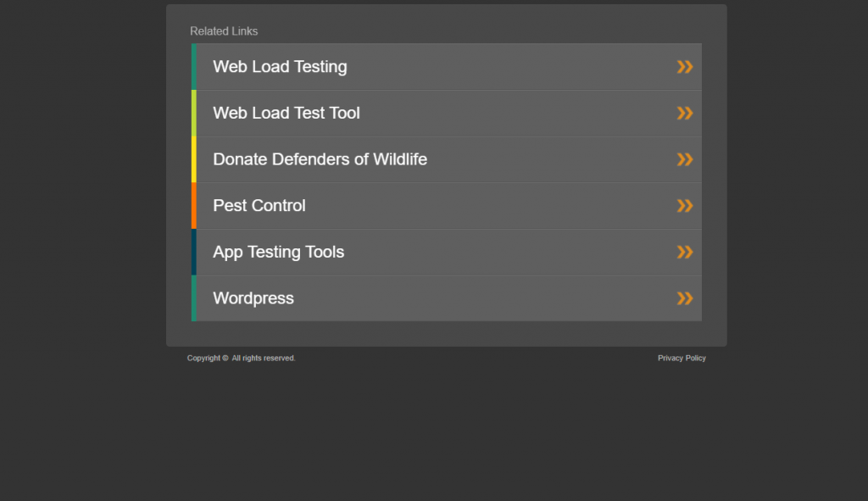
Task: Click the lime stripe next to Web Load Test Tool
Action: click(194, 113)
